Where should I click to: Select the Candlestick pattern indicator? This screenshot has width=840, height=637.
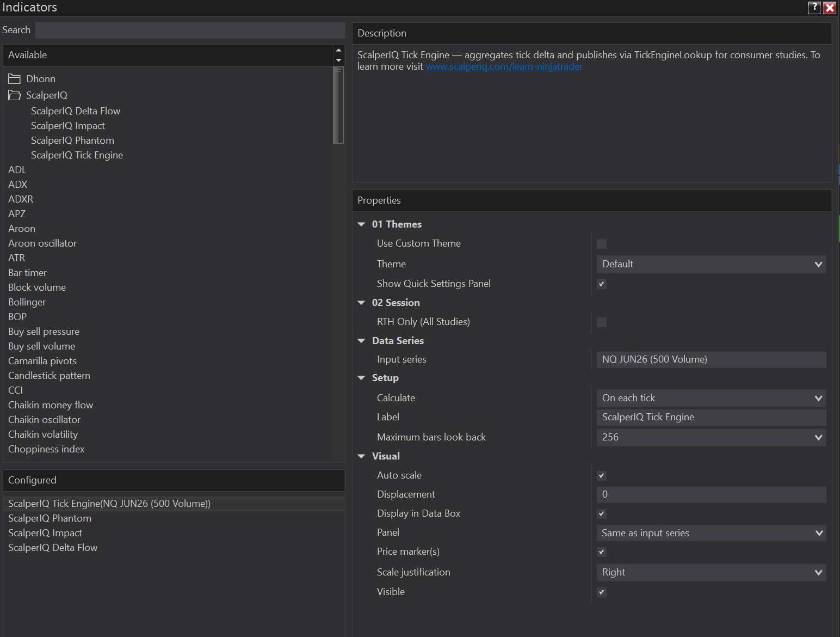tap(49, 376)
